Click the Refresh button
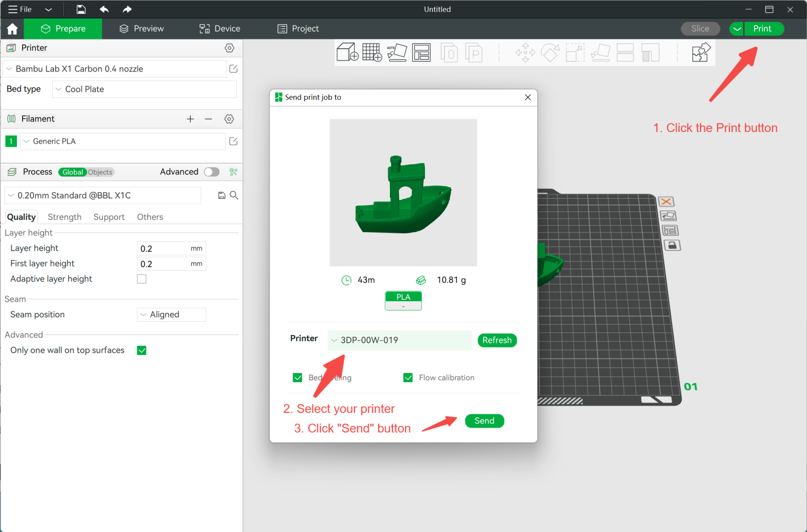This screenshot has height=532, width=807. coord(497,340)
